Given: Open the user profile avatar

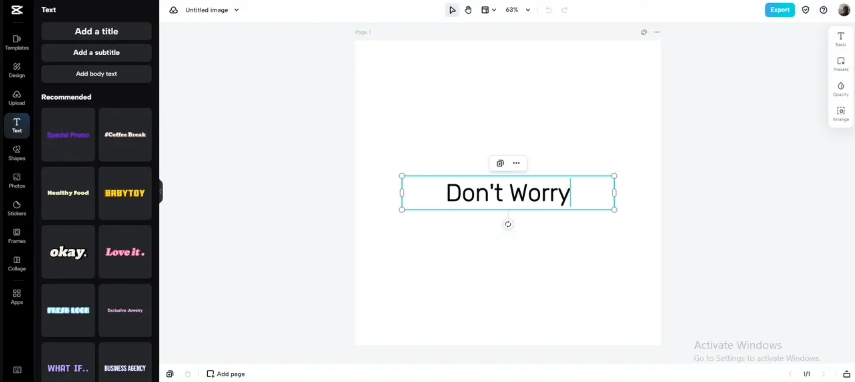Looking at the screenshot, I should coord(844,10).
